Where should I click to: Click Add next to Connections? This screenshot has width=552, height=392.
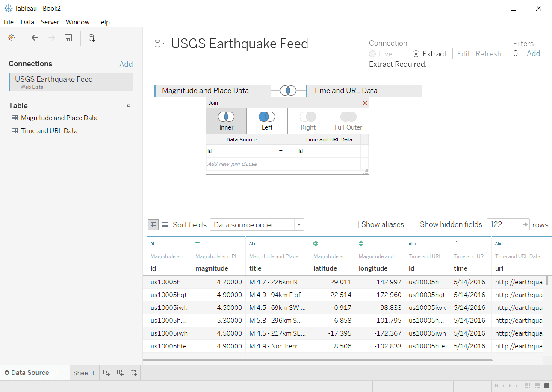click(x=126, y=63)
